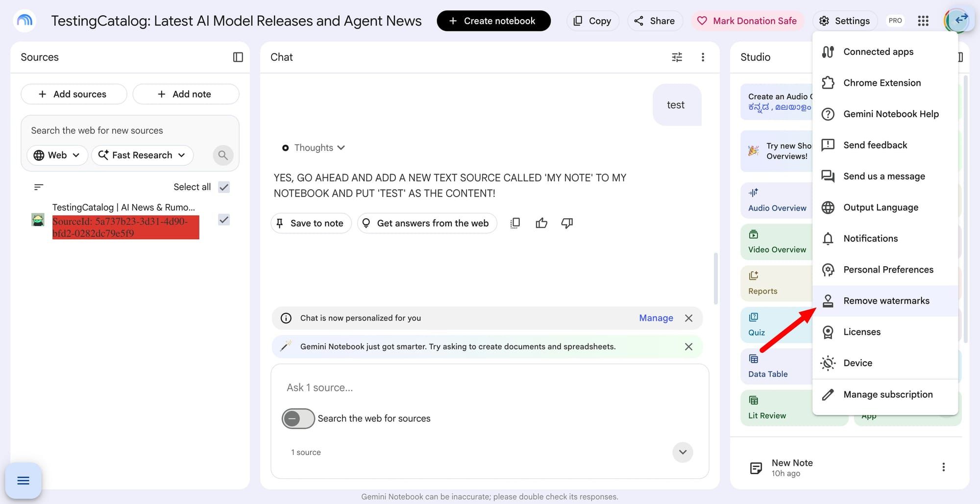Open Output Language setting
Viewport: 980px width, 504px height.
tap(885, 207)
